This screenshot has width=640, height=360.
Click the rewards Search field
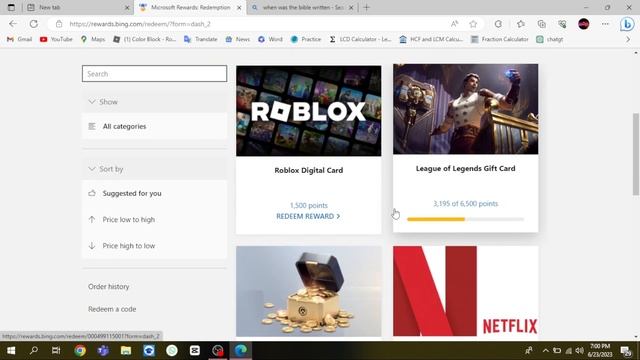click(154, 73)
